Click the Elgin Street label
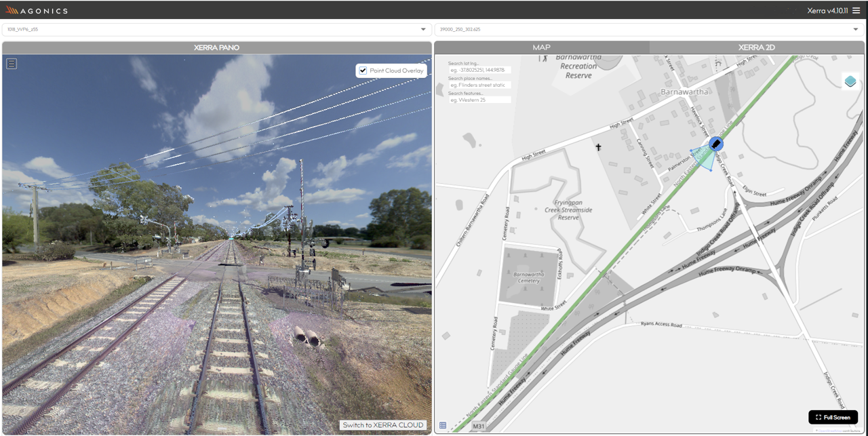 753,193
